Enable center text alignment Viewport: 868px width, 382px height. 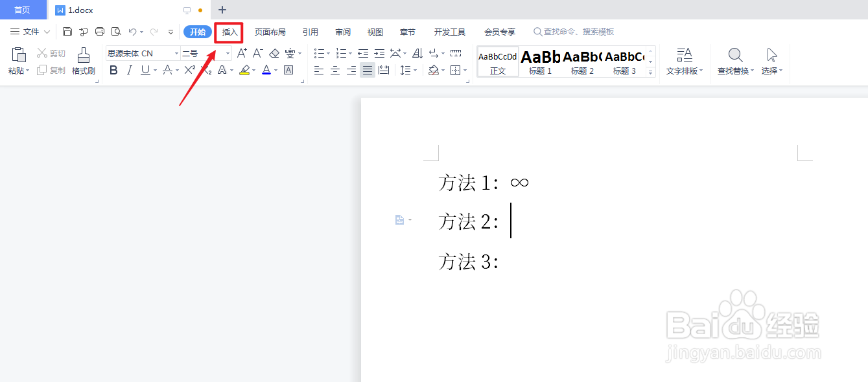click(x=335, y=70)
